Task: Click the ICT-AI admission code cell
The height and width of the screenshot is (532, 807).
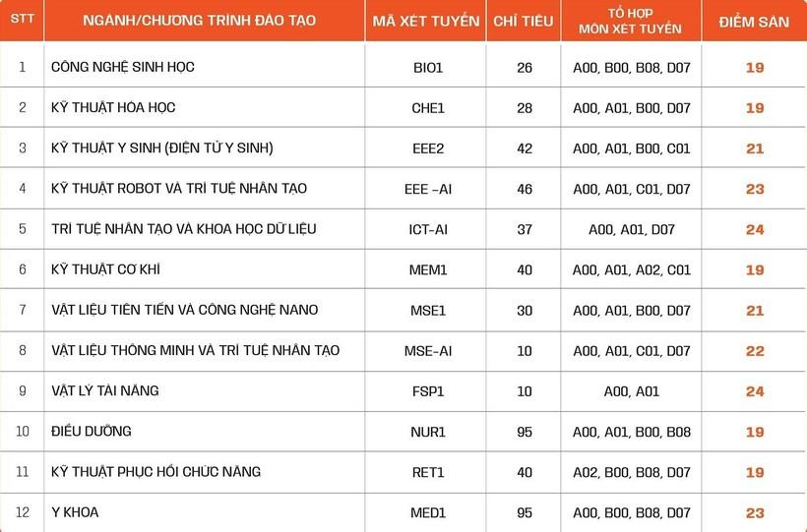Action: (428, 229)
